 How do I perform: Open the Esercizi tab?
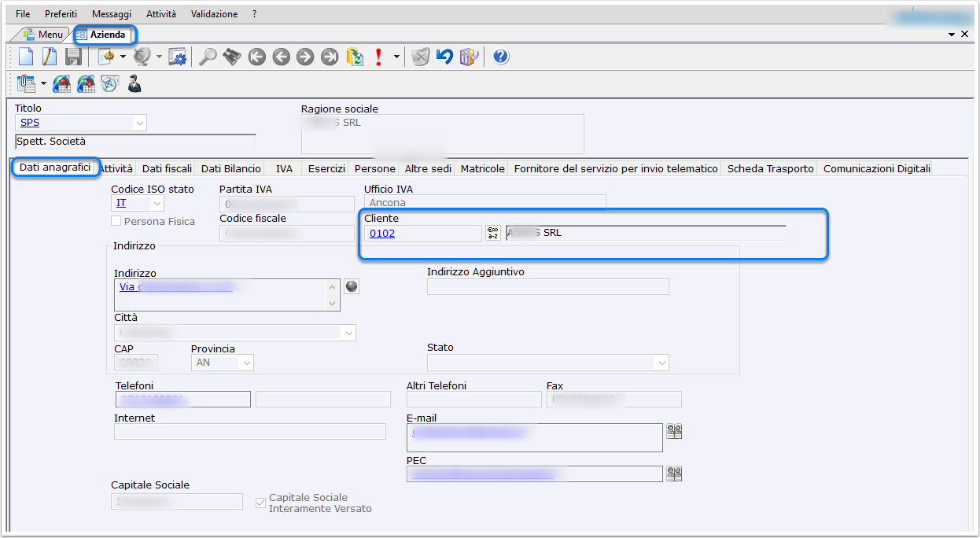click(x=326, y=168)
